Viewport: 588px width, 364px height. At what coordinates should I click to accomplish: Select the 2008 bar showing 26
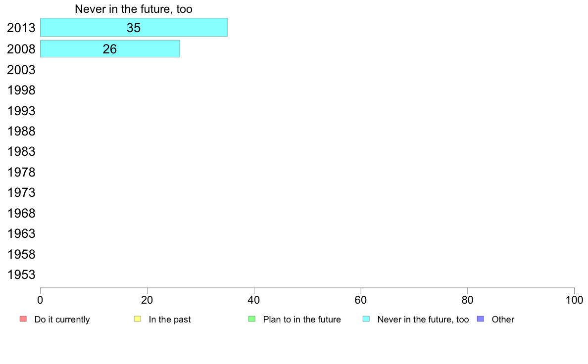pos(110,49)
